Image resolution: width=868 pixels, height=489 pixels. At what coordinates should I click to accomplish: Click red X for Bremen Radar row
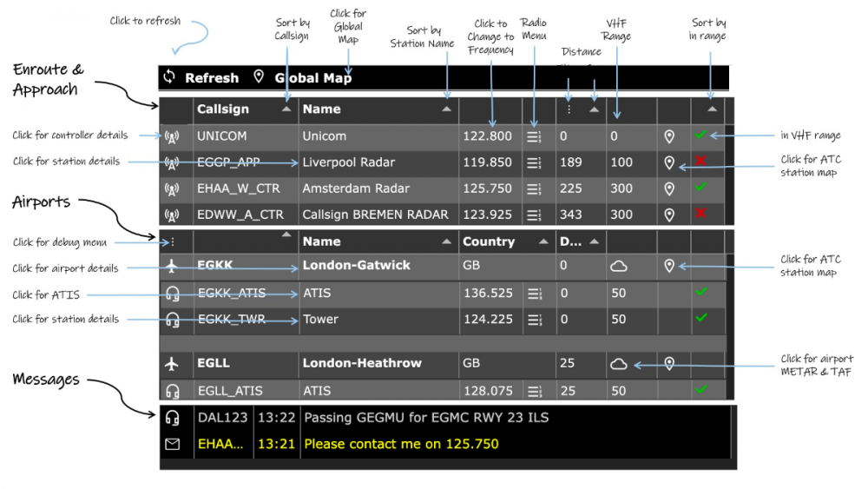click(700, 214)
